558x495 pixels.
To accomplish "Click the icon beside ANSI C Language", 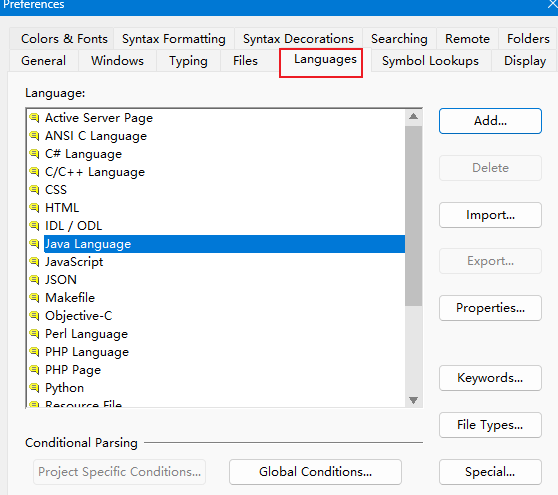I will tap(34, 136).
